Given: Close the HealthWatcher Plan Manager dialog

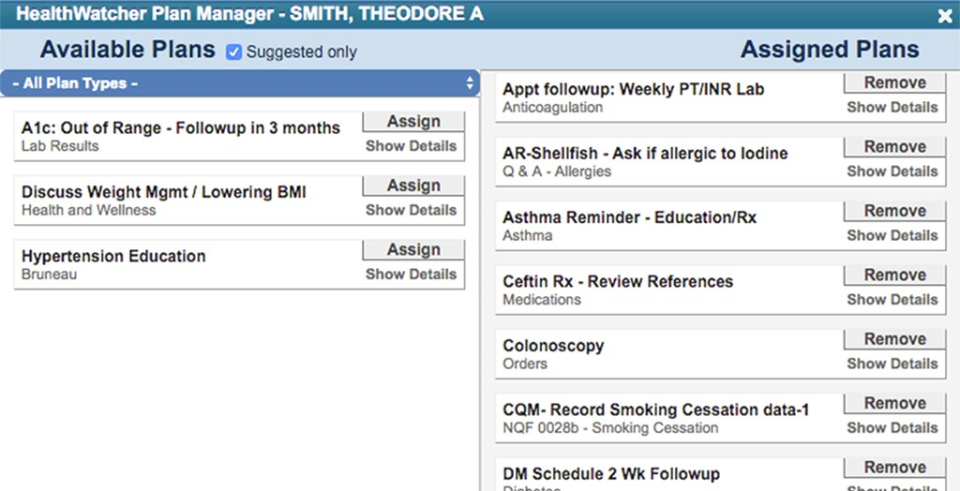Looking at the screenshot, I should click(x=945, y=15).
